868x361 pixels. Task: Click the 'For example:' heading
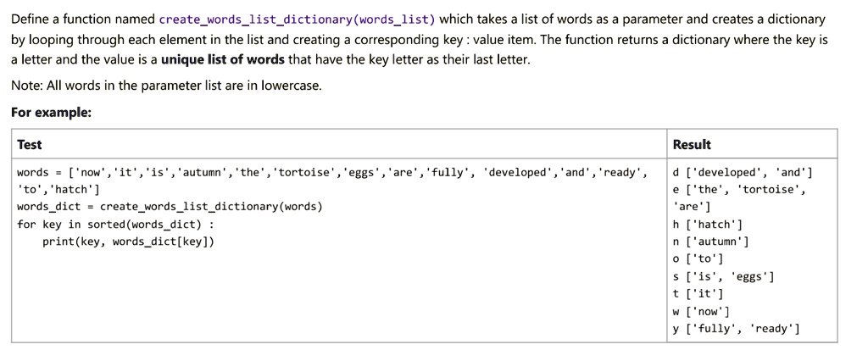51,113
